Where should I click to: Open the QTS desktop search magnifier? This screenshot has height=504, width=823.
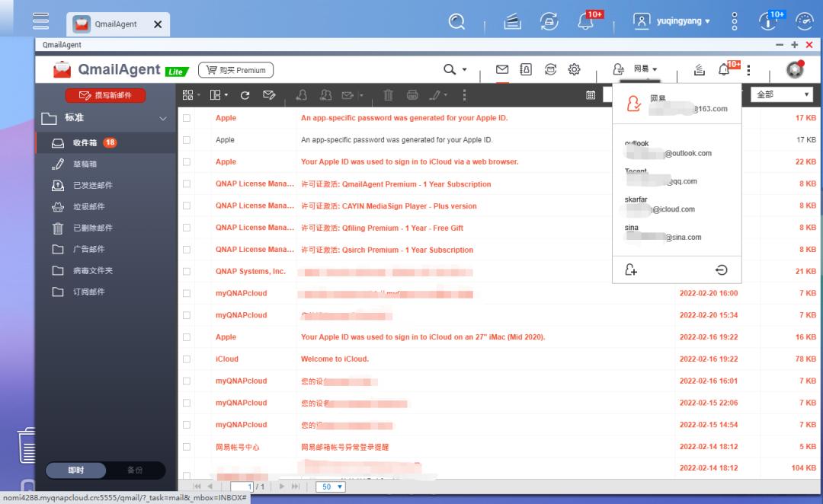click(456, 22)
